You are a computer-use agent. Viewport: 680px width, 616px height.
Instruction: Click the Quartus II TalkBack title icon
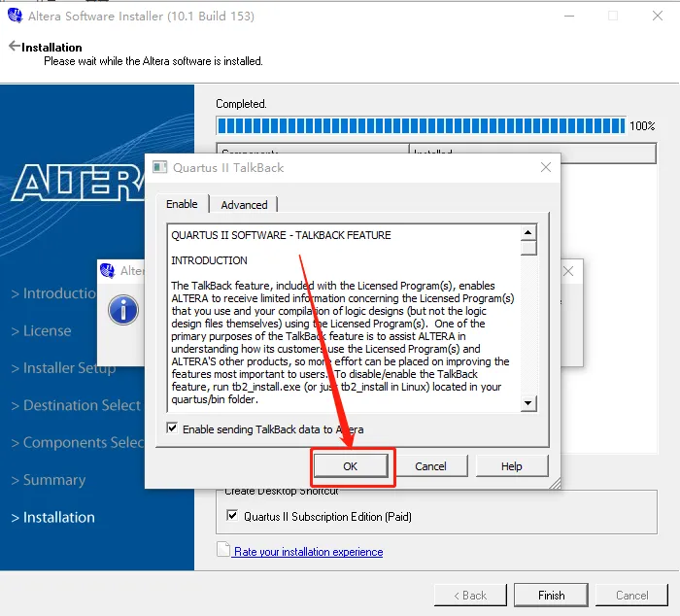(159, 167)
